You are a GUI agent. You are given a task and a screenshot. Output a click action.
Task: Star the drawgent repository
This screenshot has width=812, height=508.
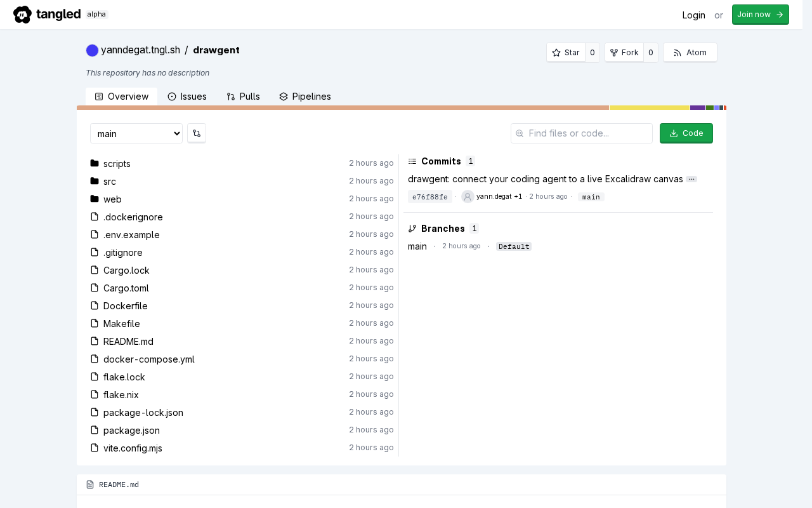566,53
